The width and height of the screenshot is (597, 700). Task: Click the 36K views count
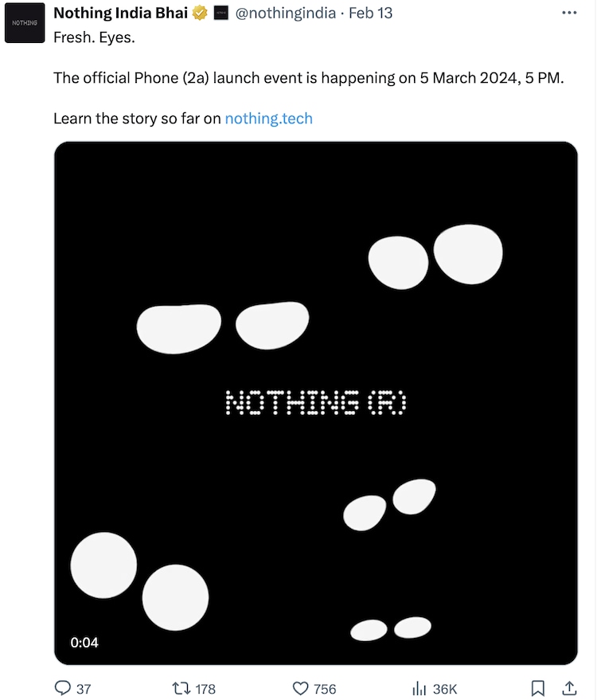(445, 689)
